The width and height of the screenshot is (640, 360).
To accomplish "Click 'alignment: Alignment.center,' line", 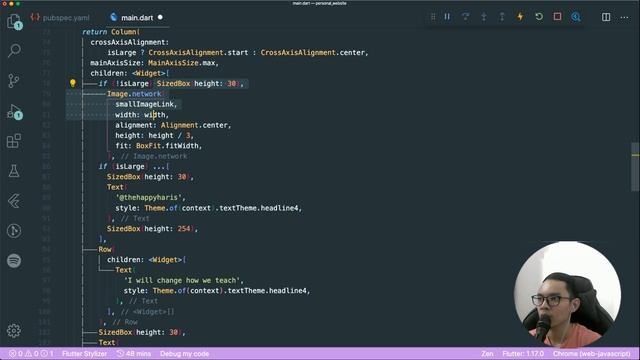I will (x=173, y=125).
